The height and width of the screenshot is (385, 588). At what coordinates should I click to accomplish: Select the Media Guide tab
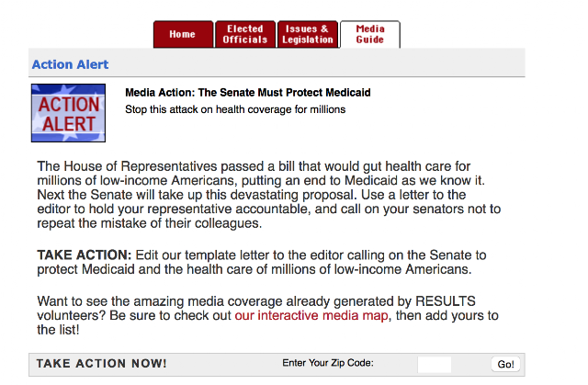tap(370, 35)
